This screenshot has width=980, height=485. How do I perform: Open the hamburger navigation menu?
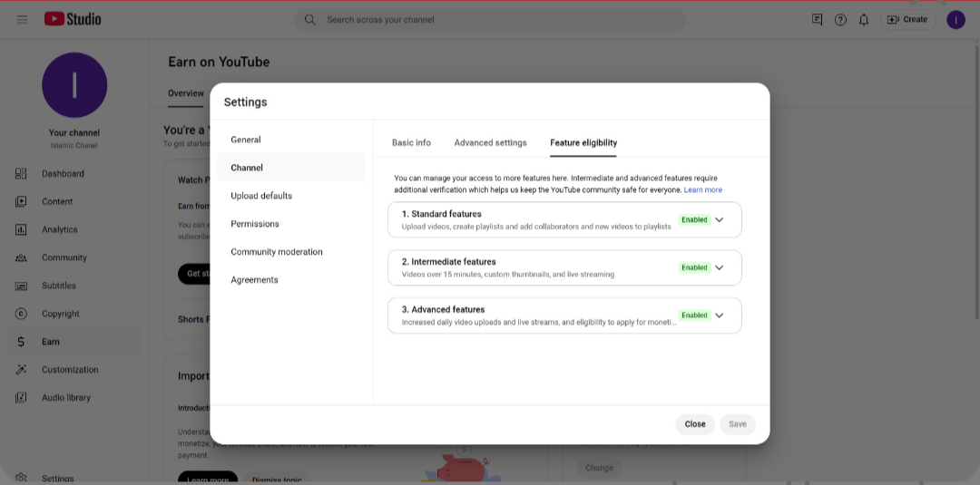[22, 19]
